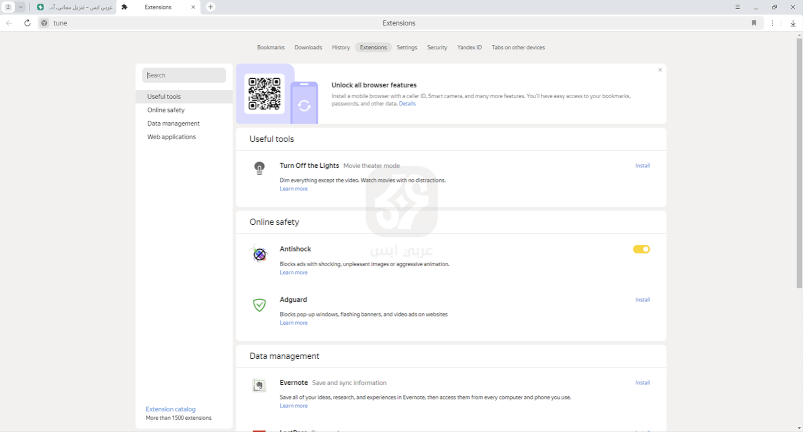Image resolution: width=803 pixels, height=432 pixels.
Task: Install the Adguard extension
Action: tap(642, 299)
